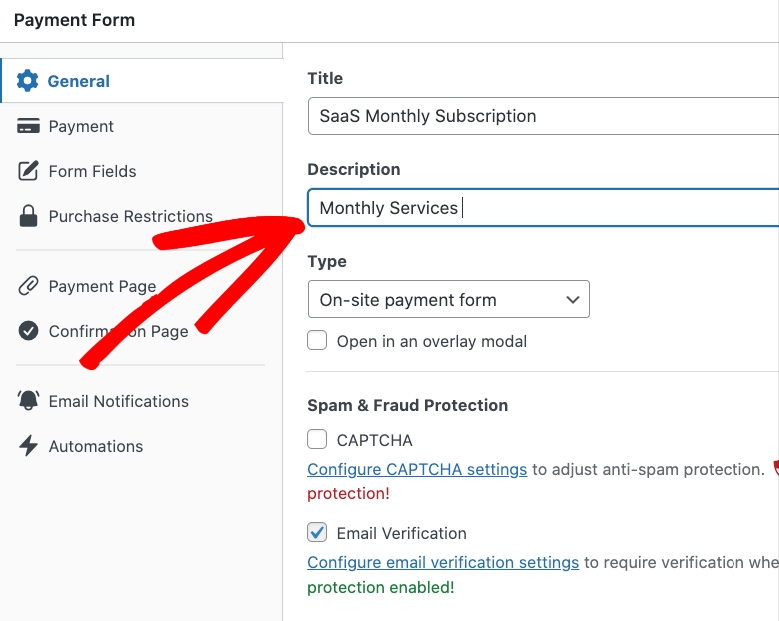This screenshot has width=779, height=621.
Task: Click the General gear icon
Action: (28, 81)
